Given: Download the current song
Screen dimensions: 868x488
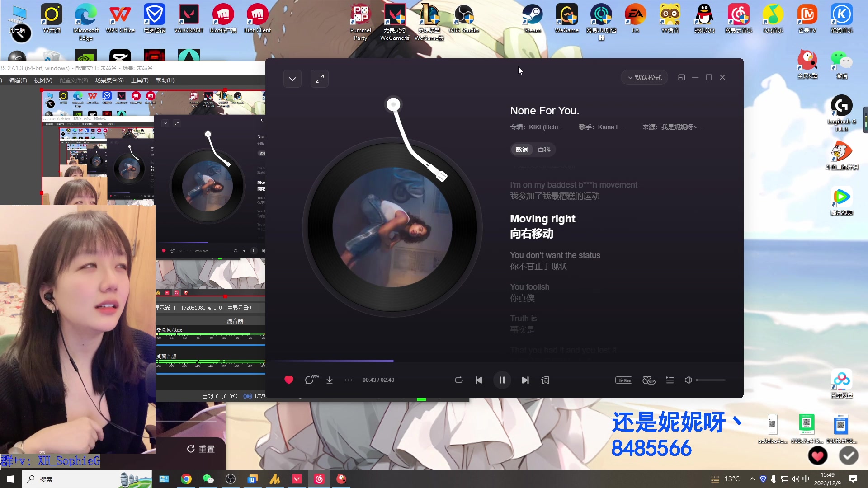Looking at the screenshot, I should pos(330,380).
